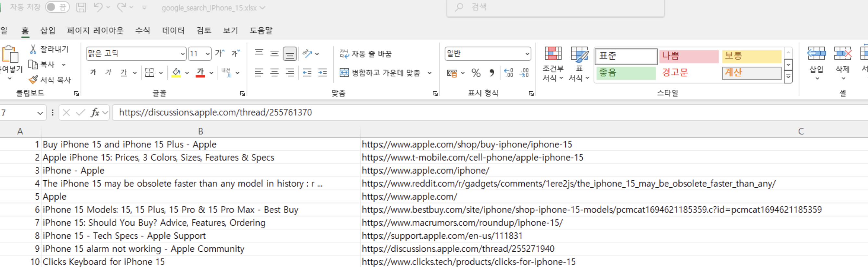Click the formula bar URL text
Viewport: 868px width, 267px height.
click(x=215, y=112)
